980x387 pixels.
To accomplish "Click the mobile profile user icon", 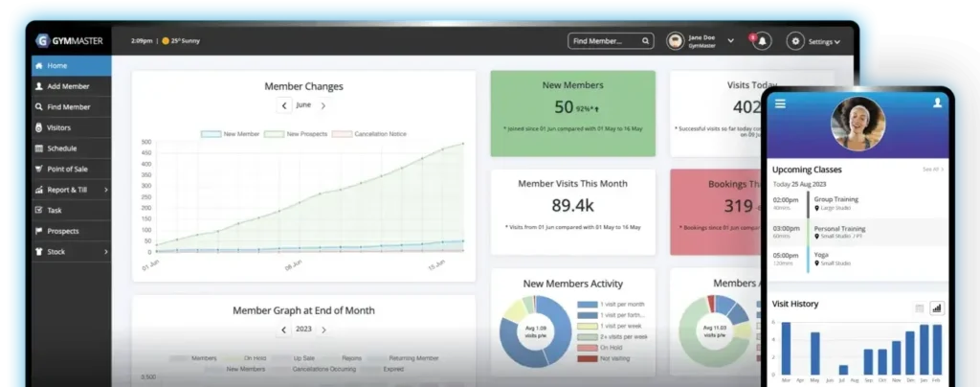I will tap(936, 103).
